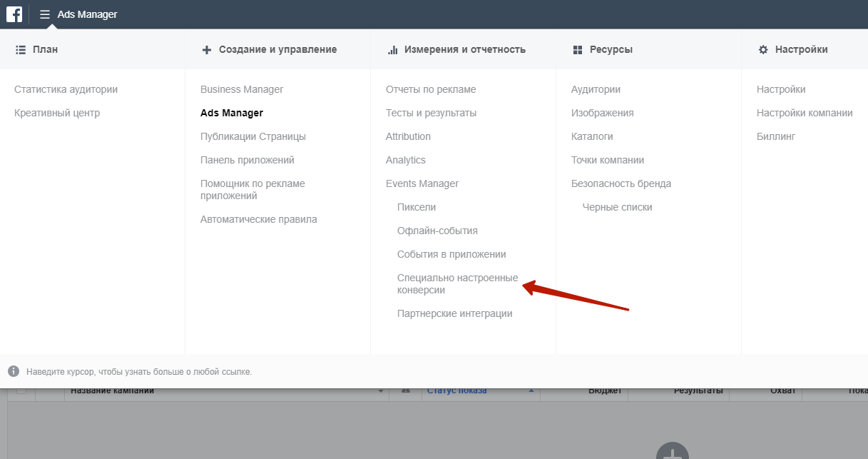This screenshot has height=459, width=868.
Task: Select Черные списки under Безопасность бренда
Action: (618, 207)
